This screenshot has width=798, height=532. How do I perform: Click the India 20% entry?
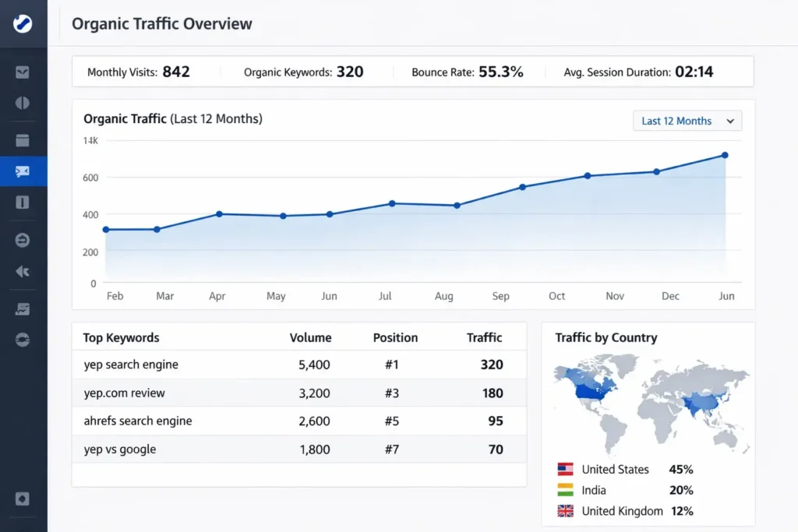click(626, 490)
